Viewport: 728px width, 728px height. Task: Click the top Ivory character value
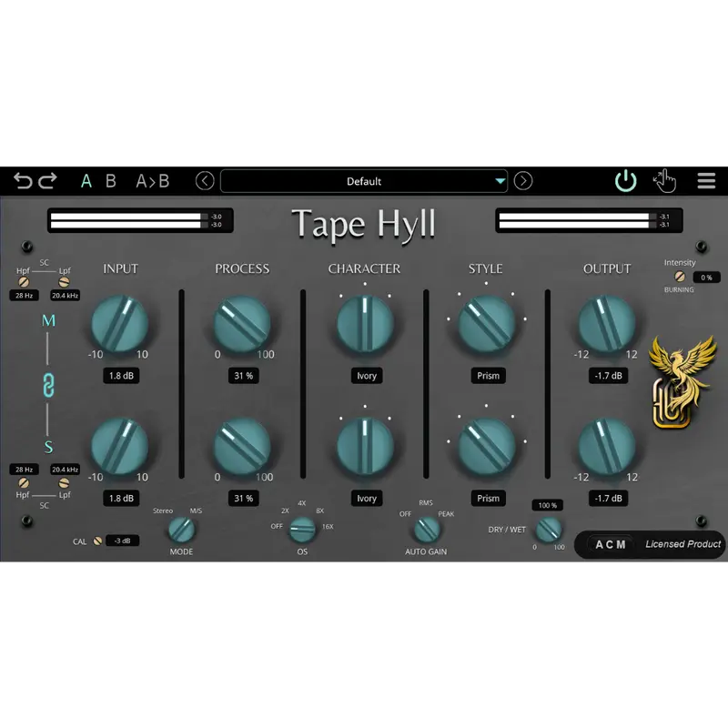pyautogui.click(x=366, y=376)
